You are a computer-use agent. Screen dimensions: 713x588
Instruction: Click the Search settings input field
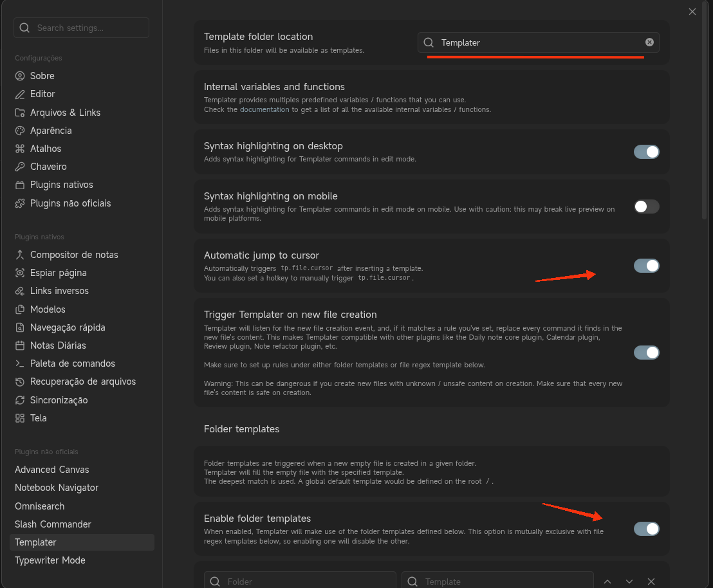tap(87, 28)
